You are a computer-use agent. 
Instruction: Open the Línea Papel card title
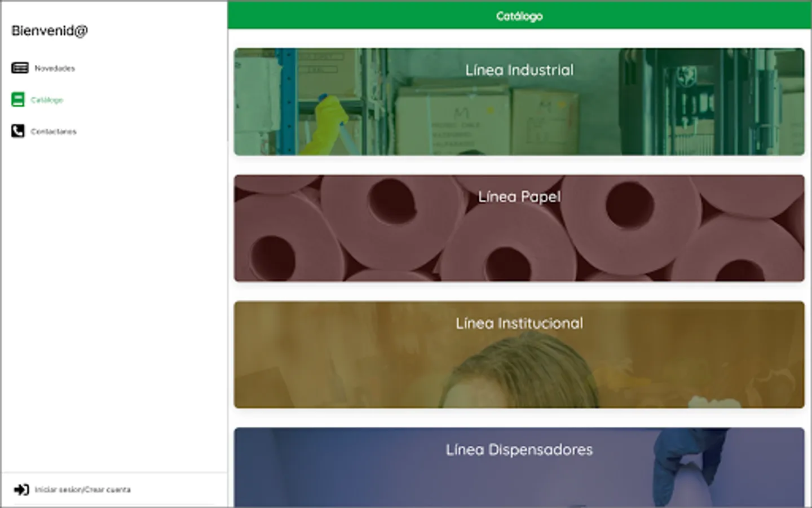point(519,196)
